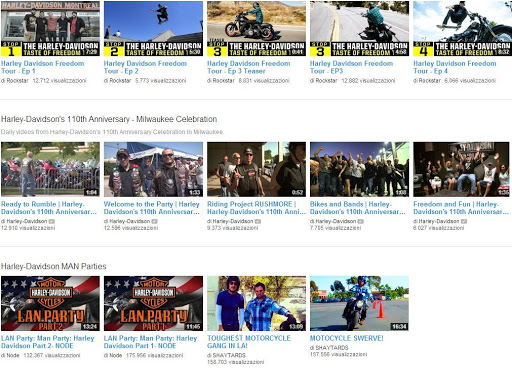The height and width of the screenshot is (374, 512).
Task: Open the Ready to Rumble video thumbnail
Action: click(x=50, y=169)
